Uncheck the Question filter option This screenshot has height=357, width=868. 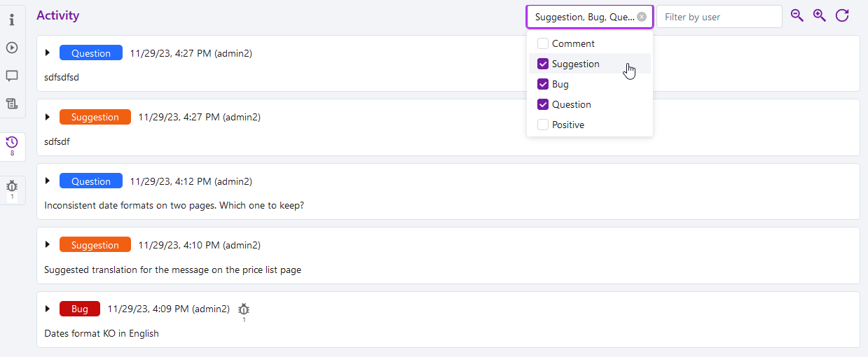[x=543, y=104]
